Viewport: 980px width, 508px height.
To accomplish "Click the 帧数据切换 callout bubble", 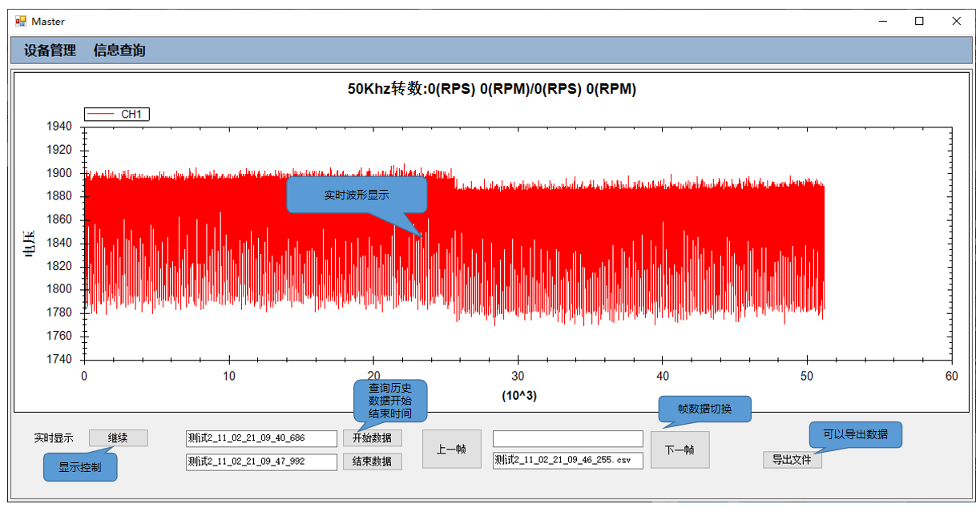I will pos(704,409).
